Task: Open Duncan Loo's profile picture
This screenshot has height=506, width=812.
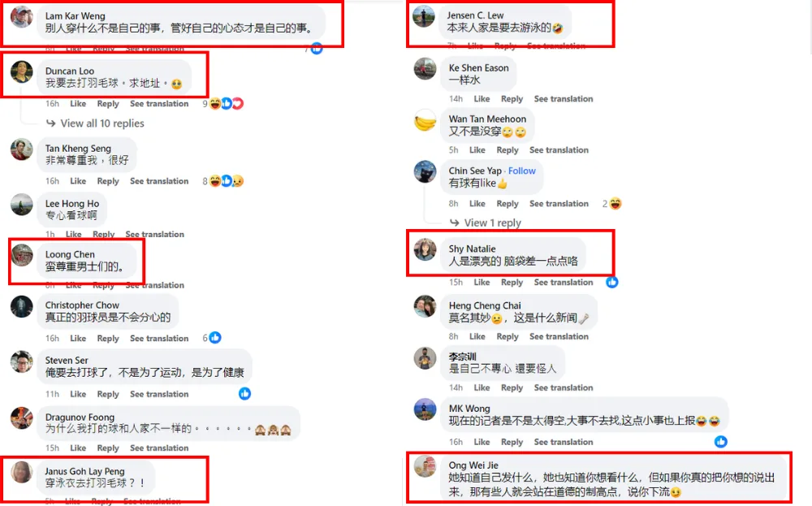Action: (x=22, y=72)
